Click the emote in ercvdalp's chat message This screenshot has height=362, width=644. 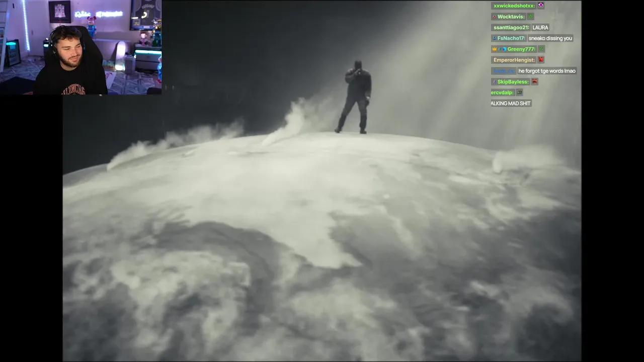coord(519,93)
